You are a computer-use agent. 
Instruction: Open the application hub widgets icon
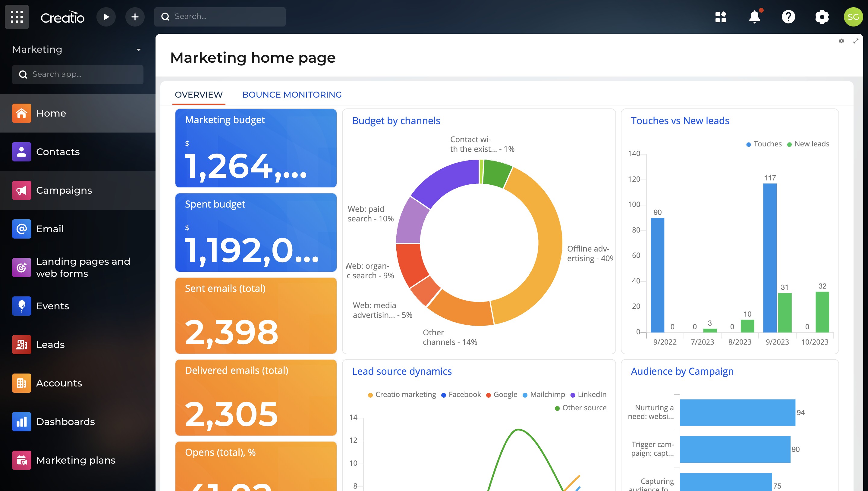721,17
